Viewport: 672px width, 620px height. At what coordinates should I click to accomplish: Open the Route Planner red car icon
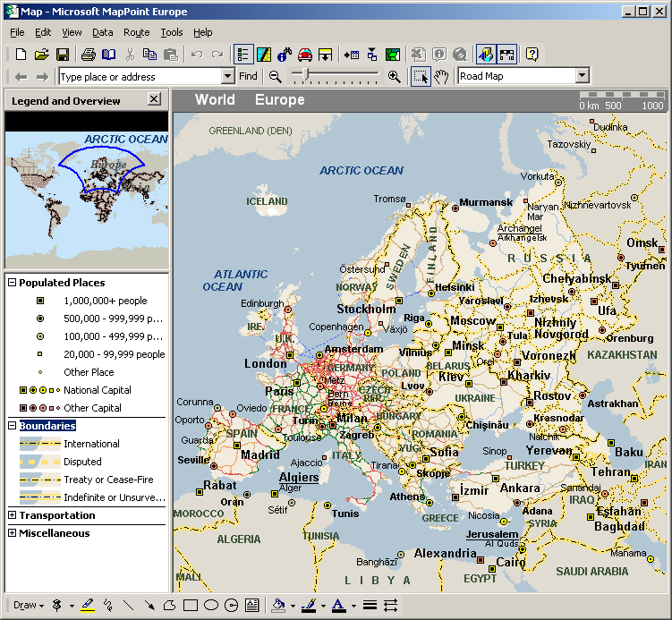click(305, 55)
